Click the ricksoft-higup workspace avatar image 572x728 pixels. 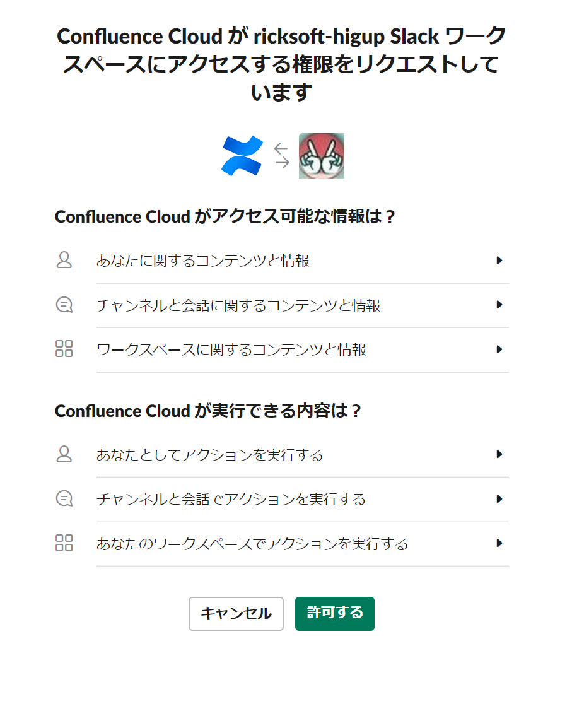click(x=321, y=156)
